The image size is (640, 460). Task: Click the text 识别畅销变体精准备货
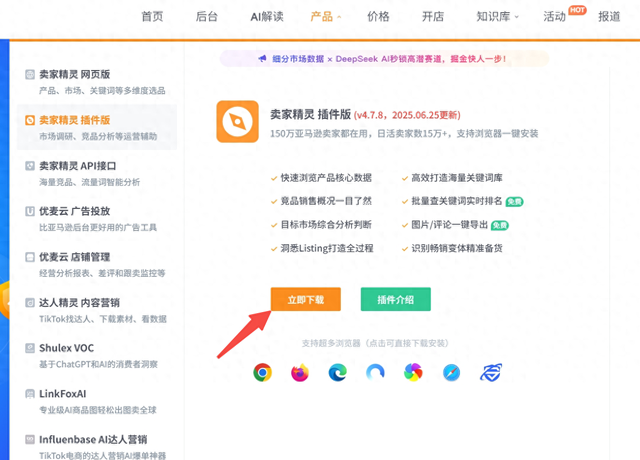point(457,248)
